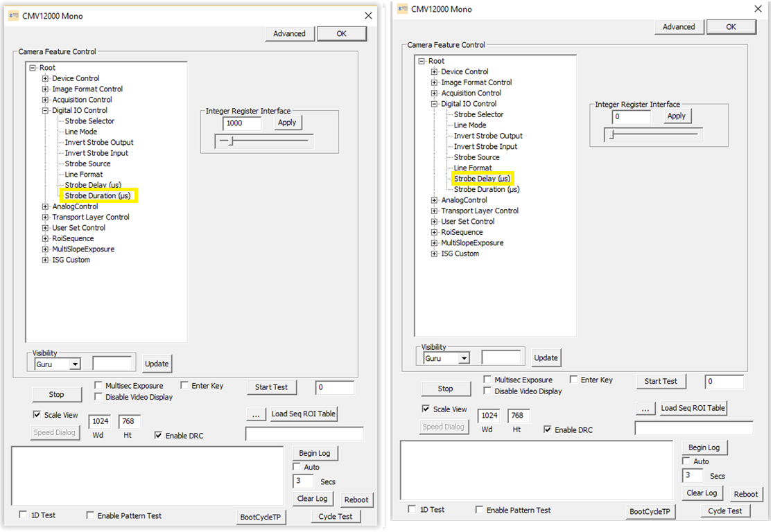Uncheck Enable DRC in right window
The width and height of the screenshot is (773, 532).
point(547,429)
